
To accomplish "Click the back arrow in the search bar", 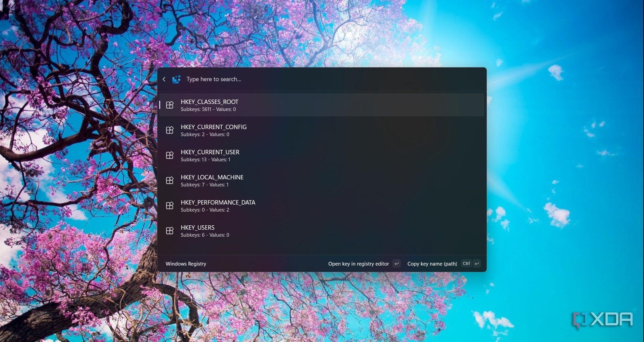I will coord(164,79).
